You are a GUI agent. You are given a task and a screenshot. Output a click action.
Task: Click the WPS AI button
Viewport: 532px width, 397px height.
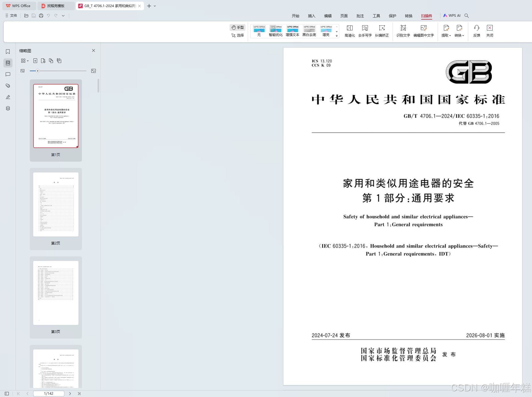pyautogui.click(x=452, y=16)
